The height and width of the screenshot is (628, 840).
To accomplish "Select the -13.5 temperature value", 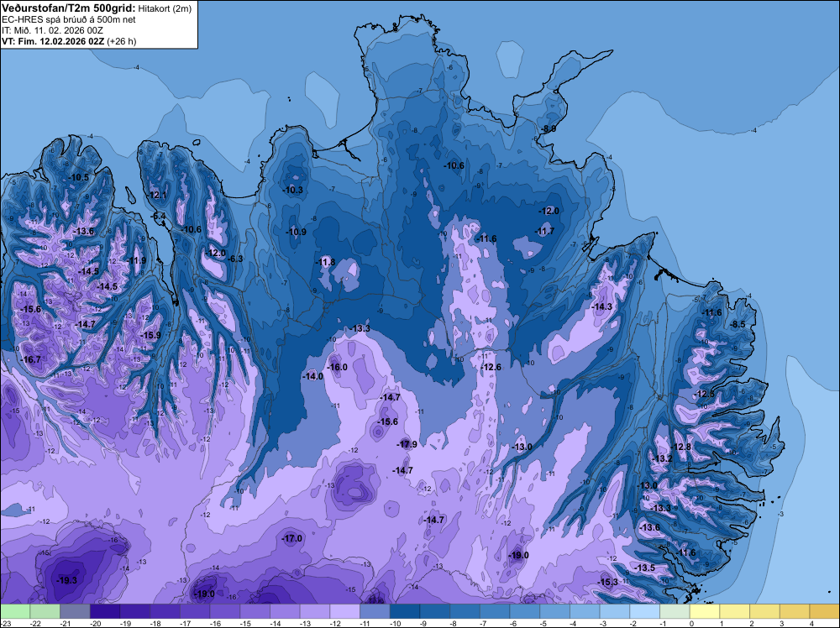I will click(x=645, y=568).
